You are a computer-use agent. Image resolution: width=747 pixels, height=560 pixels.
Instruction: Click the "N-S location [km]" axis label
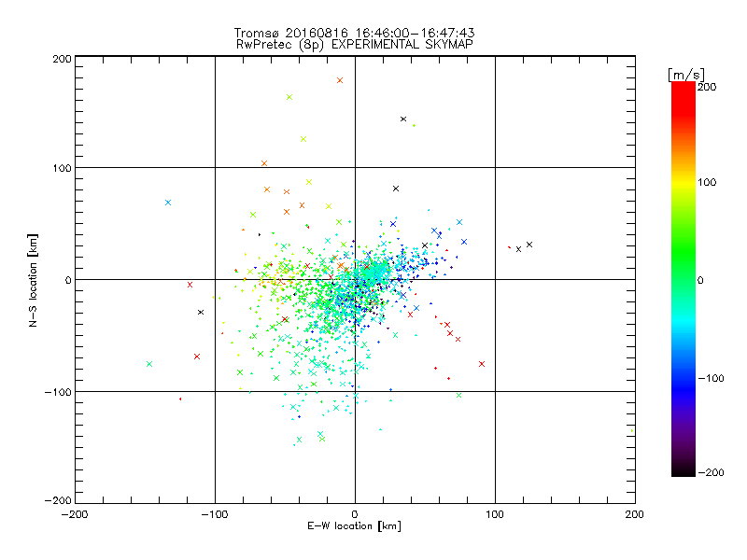pyautogui.click(x=33, y=280)
